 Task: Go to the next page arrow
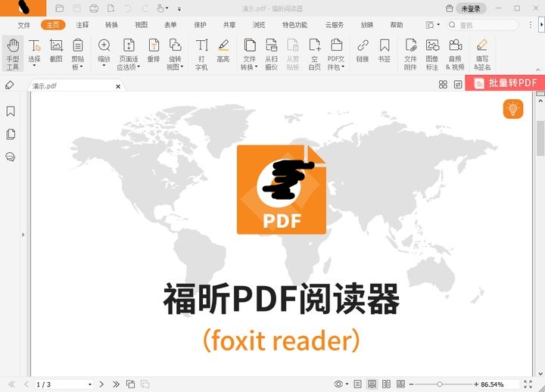(x=101, y=384)
